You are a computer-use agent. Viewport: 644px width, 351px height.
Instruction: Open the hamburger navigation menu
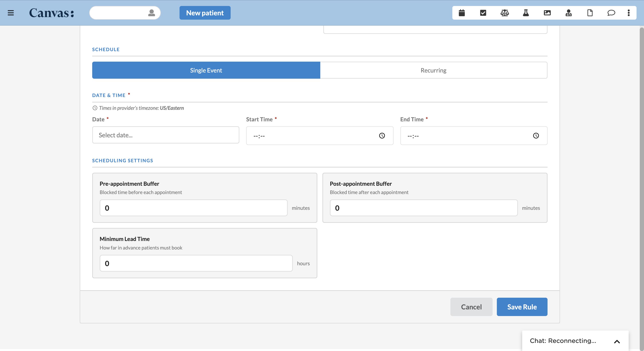(x=11, y=13)
